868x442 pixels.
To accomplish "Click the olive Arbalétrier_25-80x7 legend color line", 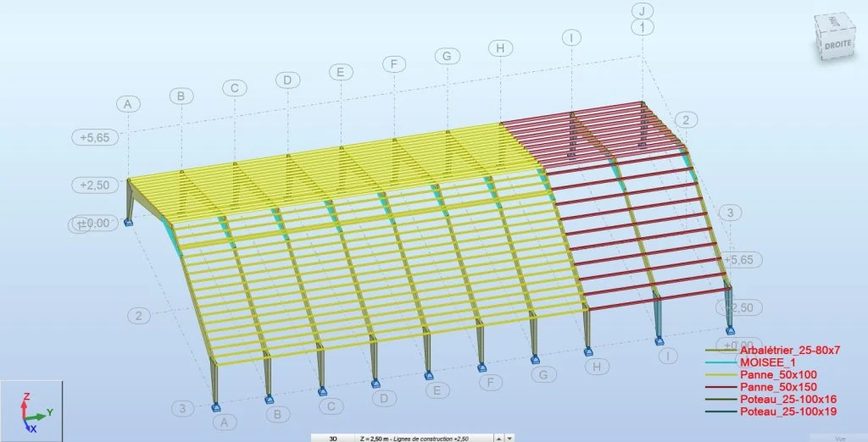I will click(x=721, y=351).
